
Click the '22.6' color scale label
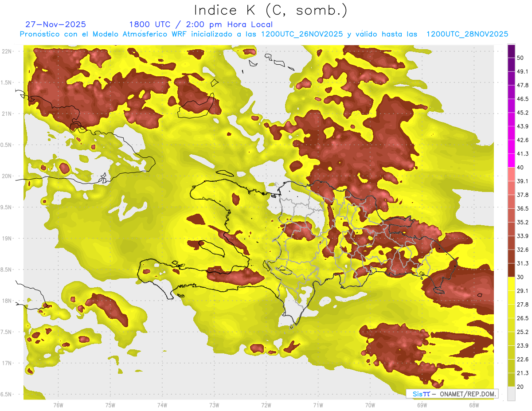(523, 359)
